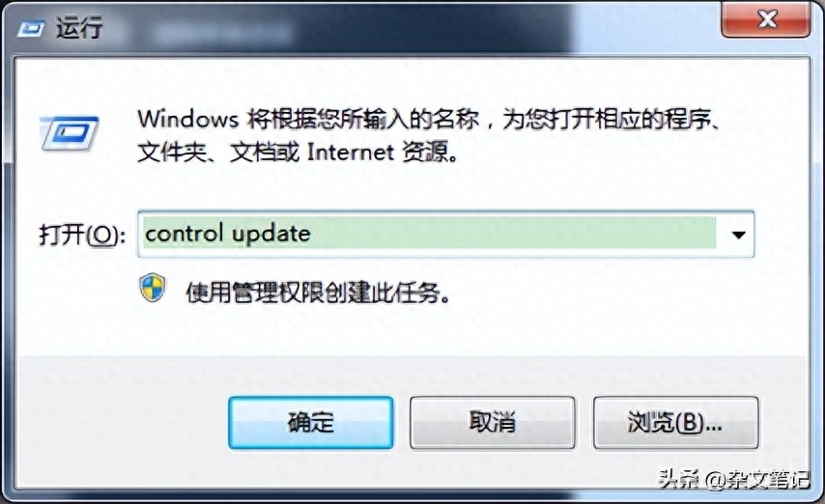
Task: Close the 运行 dialog with the X button
Action: [765, 19]
